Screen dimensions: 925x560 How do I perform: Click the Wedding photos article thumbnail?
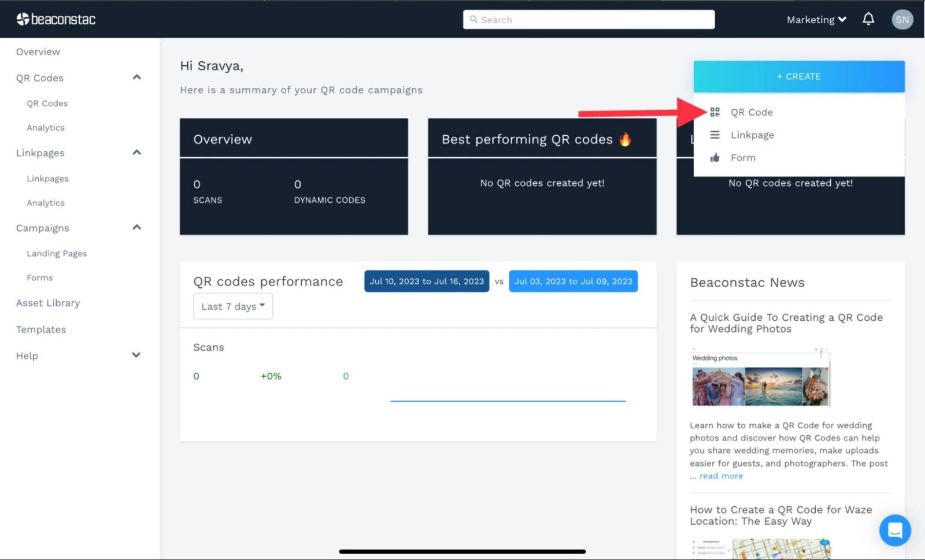[x=760, y=379]
